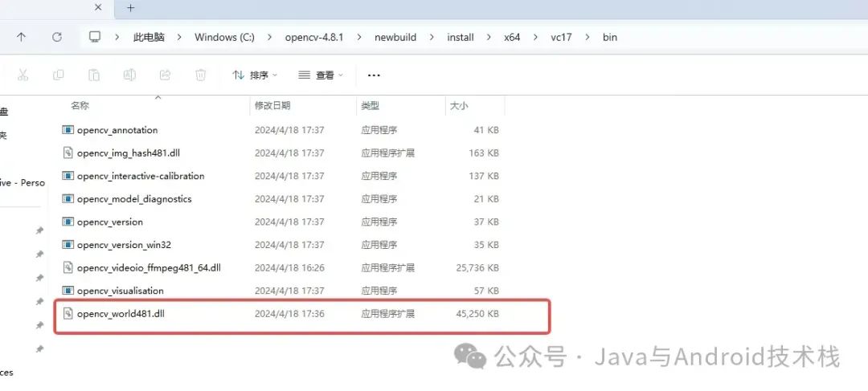Expand chevron after Windows (C:) in breadcrumb
868x391 pixels.
tap(269, 38)
